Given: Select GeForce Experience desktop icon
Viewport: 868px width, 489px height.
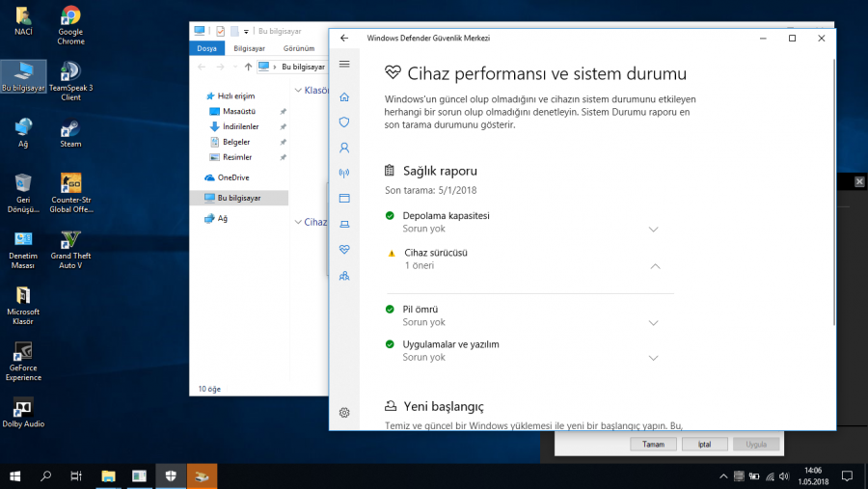Looking at the screenshot, I should (x=23, y=361).
